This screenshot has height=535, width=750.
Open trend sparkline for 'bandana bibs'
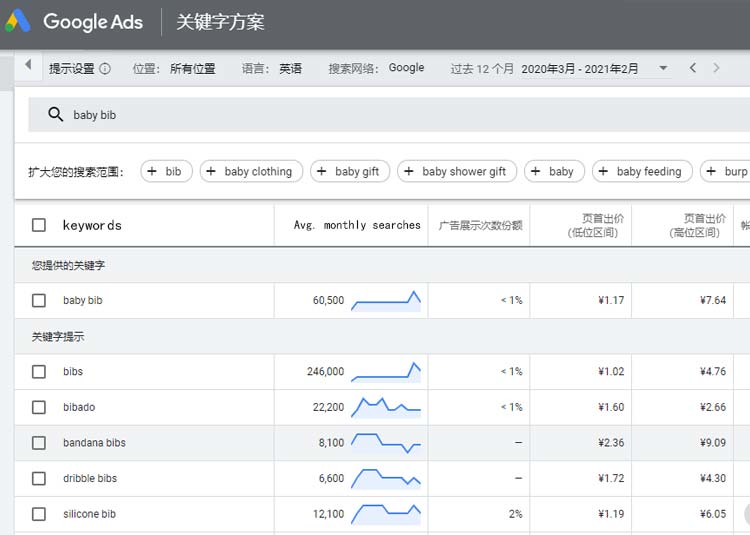pyautogui.click(x=386, y=443)
